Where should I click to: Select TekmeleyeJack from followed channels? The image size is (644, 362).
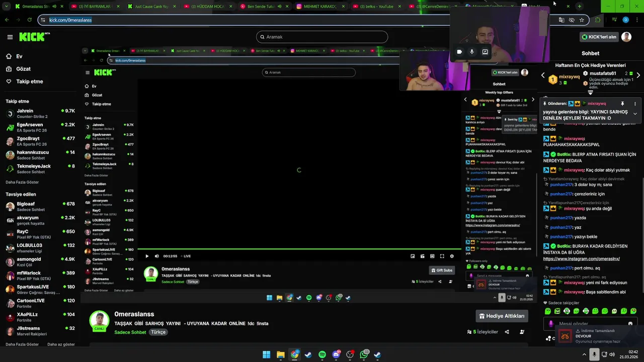point(40,168)
